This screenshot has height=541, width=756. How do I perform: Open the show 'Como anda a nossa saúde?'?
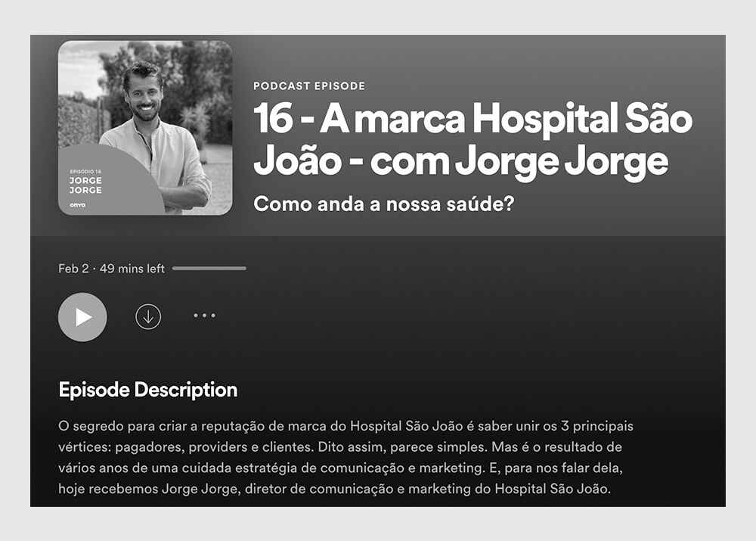384,204
